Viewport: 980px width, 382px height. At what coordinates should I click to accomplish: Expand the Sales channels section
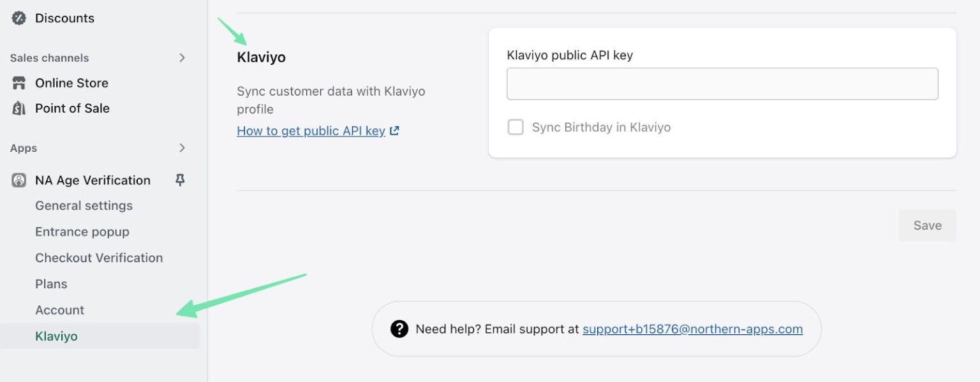click(183, 58)
